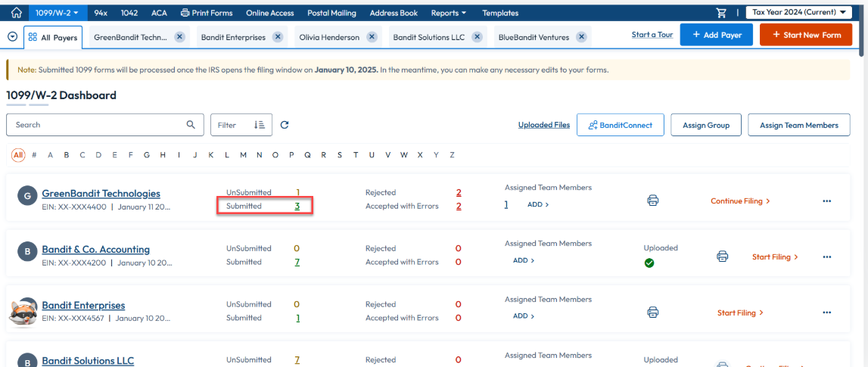The image size is (868, 367).
Task: Open the shopping cart icon
Action: [721, 13]
